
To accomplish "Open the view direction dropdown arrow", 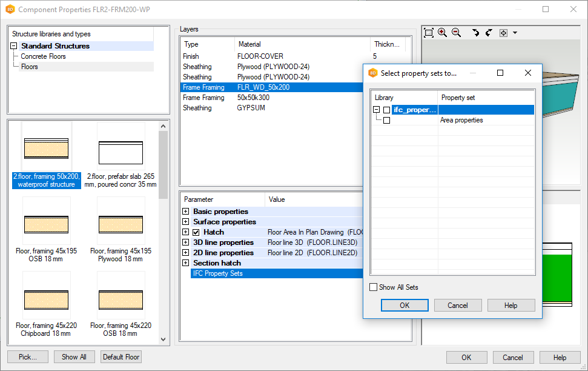I will point(515,33).
